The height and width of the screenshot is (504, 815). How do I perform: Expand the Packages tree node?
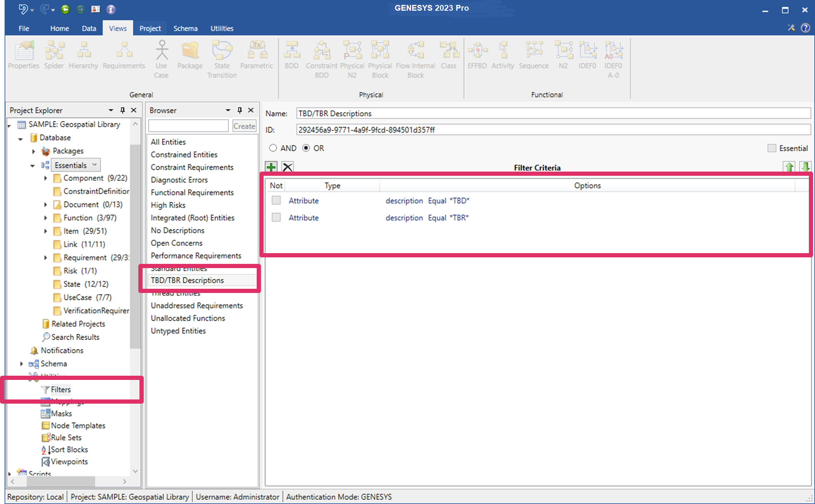[34, 151]
